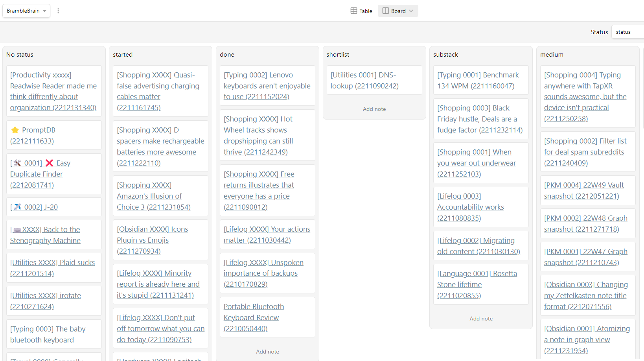Expand the Board view chevron
Viewport: 644px width, 361px height.
pos(411,11)
